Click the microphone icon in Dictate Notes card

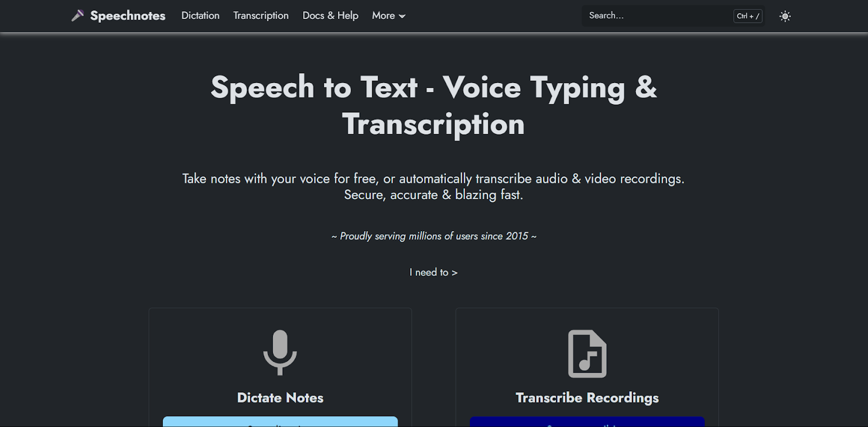280,353
